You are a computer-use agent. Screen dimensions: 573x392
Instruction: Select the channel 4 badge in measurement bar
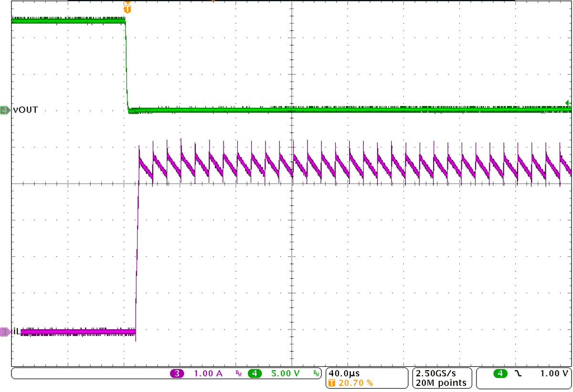pyautogui.click(x=254, y=374)
